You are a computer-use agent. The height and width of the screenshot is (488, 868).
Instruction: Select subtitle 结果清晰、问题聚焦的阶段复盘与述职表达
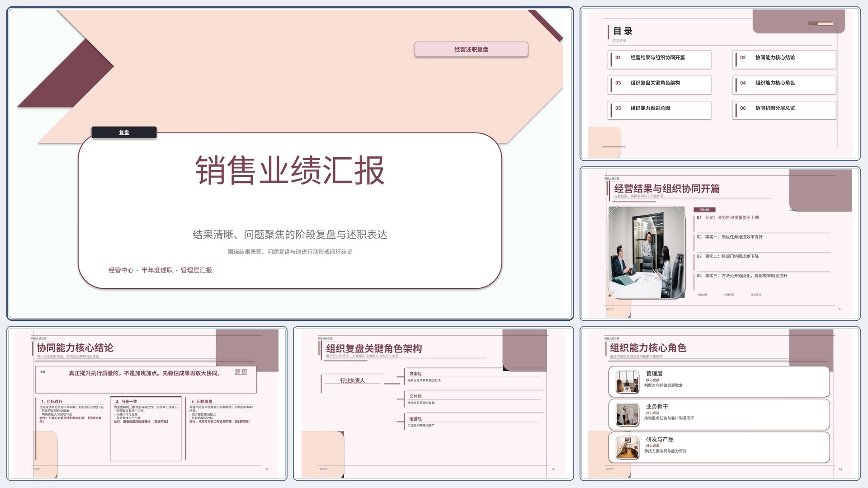[290, 235]
